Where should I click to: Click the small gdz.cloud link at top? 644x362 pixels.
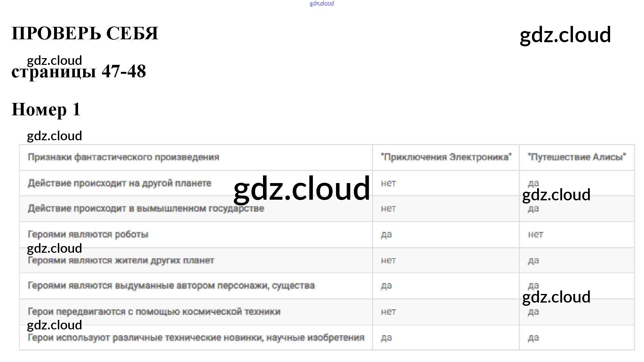tap(322, 4)
